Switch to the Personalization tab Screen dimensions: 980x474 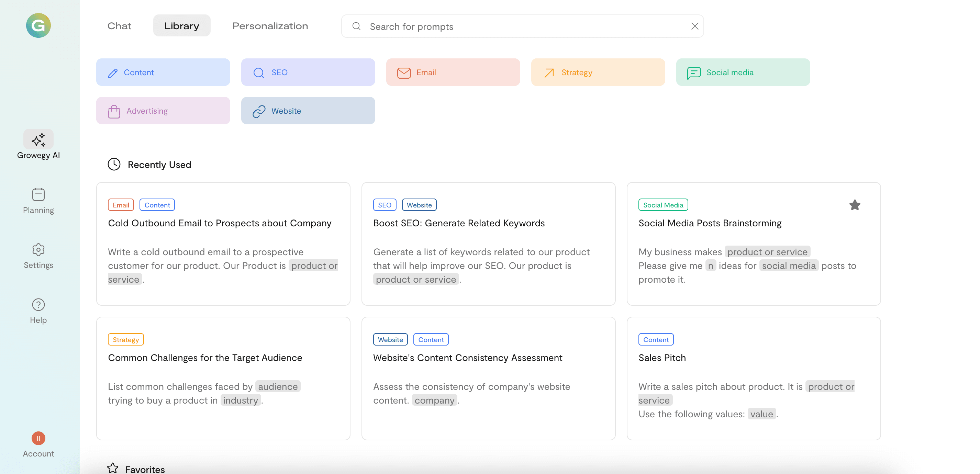(270, 26)
